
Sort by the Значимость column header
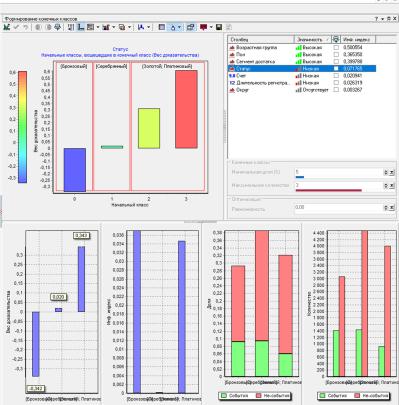313,40
